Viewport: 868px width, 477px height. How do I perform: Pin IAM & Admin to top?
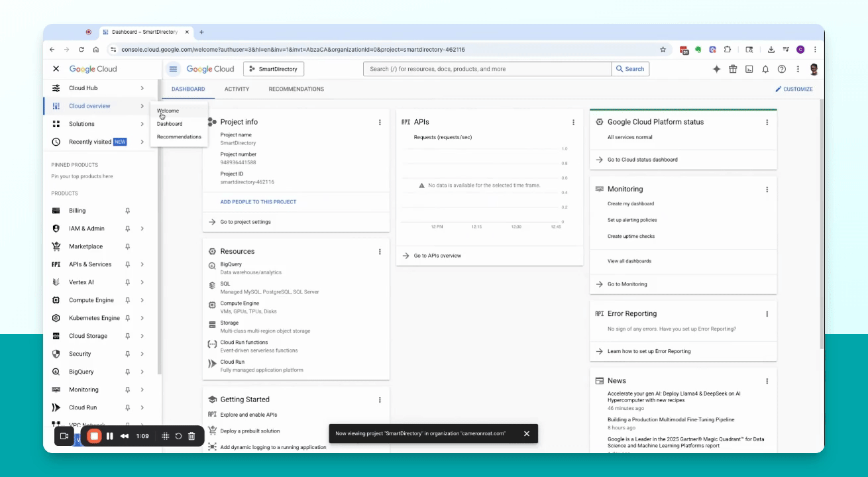tap(128, 229)
